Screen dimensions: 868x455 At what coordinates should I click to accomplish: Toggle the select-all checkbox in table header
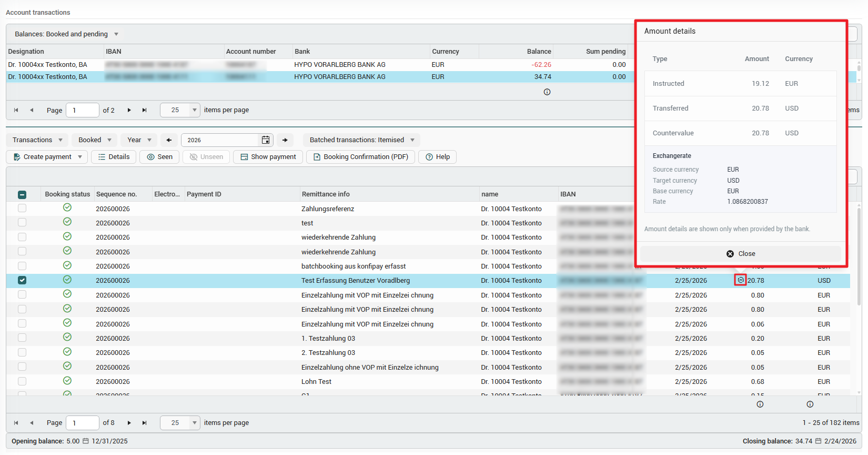click(22, 194)
